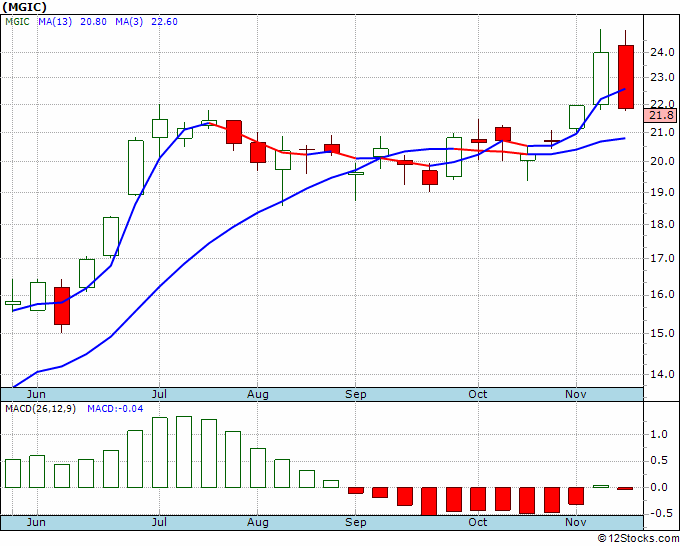The image size is (680, 546).
Task: Click the red candlestick in early June
Action: click(62, 306)
